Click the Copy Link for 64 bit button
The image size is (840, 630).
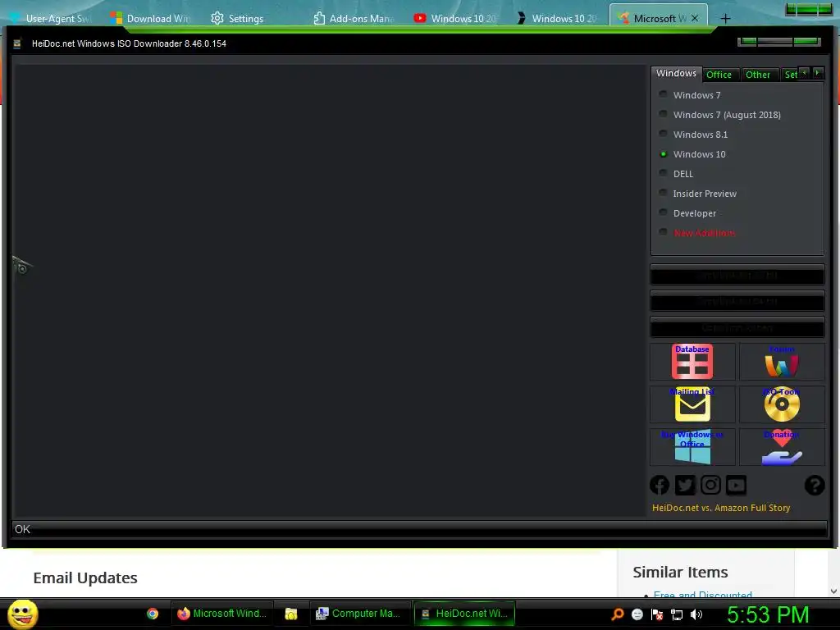tap(737, 302)
